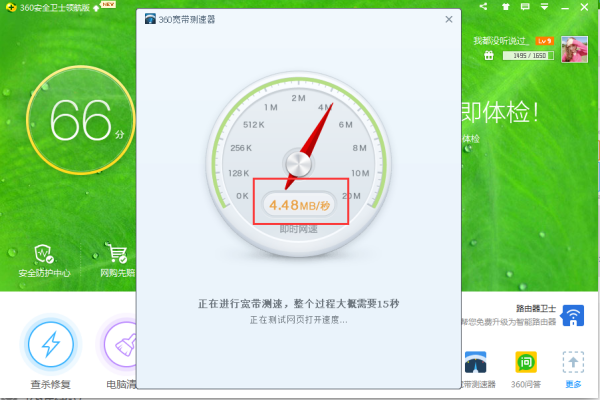Expand the main menu dropdown arrow icon
This screenshot has width=600, height=400.
(545, 7)
